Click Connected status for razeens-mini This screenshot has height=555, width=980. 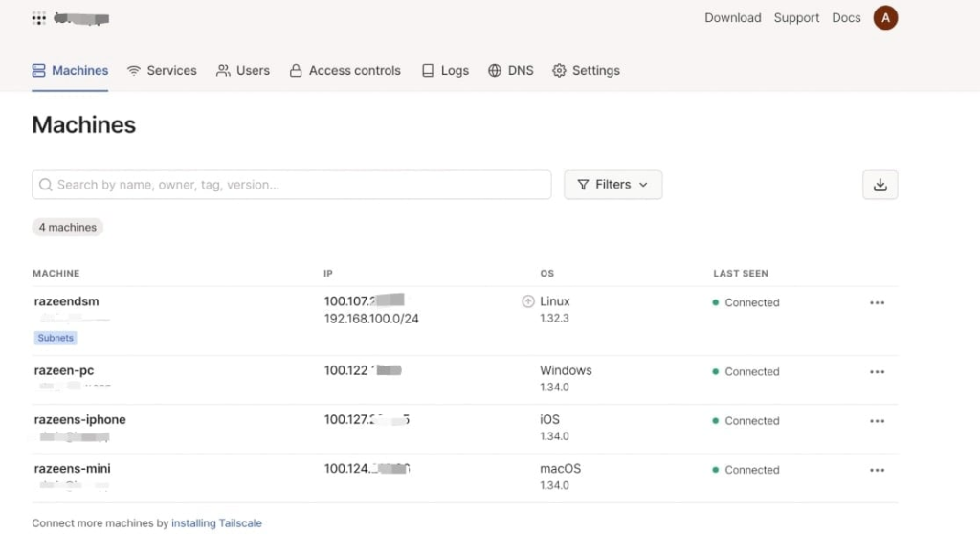[746, 470]
